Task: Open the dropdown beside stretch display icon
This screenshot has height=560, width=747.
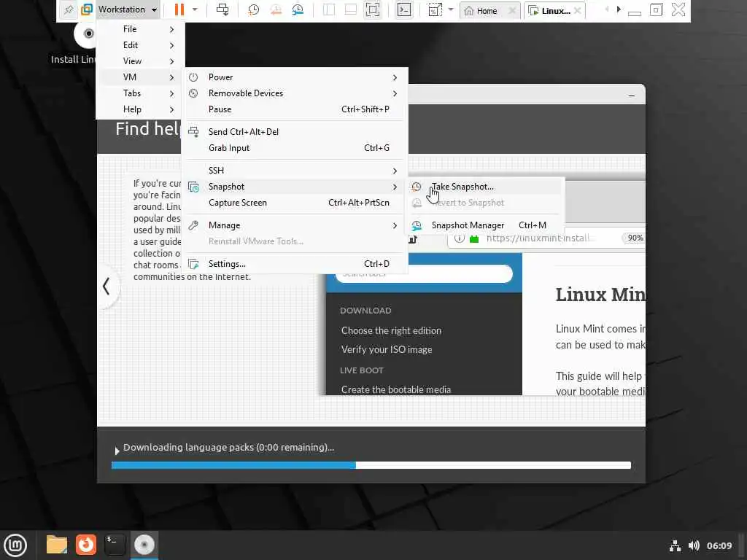Action: click(x=451, y=9)
